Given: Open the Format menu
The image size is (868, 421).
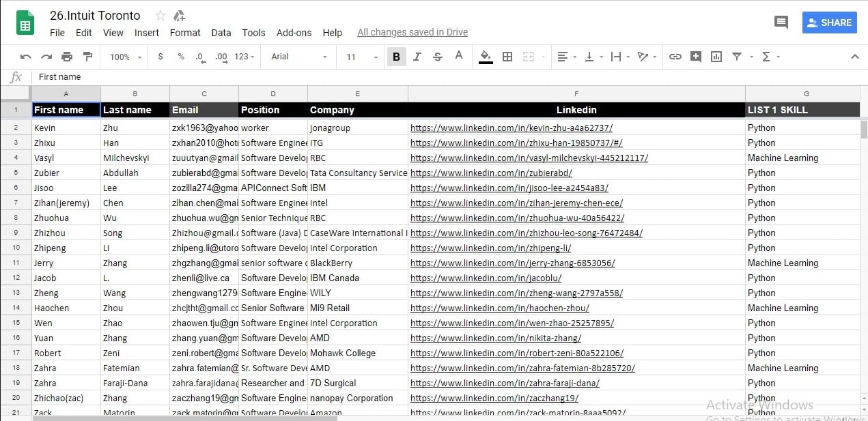Looking at the screenshot, I should [x=185, y=33].
